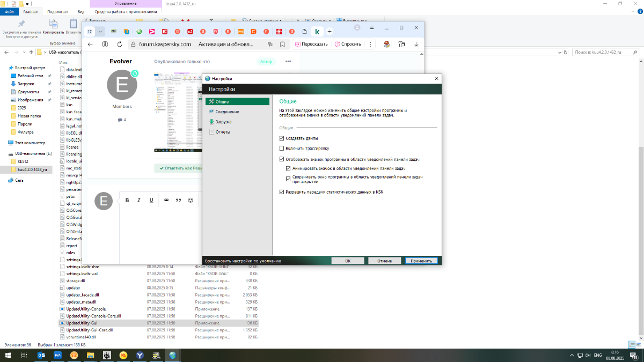Select "Сеть" in Explorer navigation pane
The height and width of the screenshot is (362, 644).
coord(19,181)
